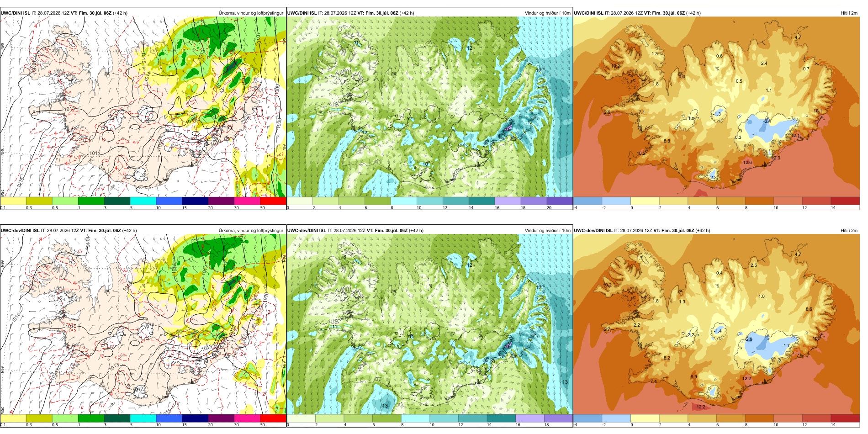The height and width of the screenshot is (434, 868).
Task: Click lavender 16 swatch in UWC wind legend
Action: [x=508, y=201]
